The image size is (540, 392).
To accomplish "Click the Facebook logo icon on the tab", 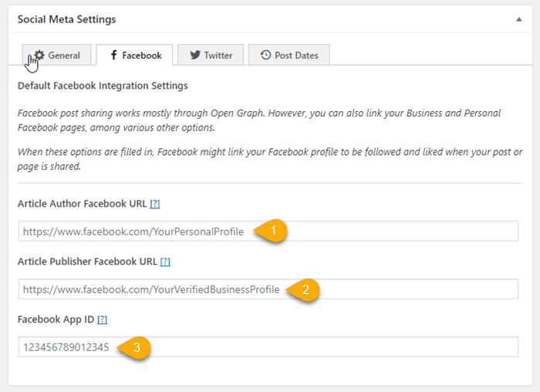I will (x=113, y=56).
